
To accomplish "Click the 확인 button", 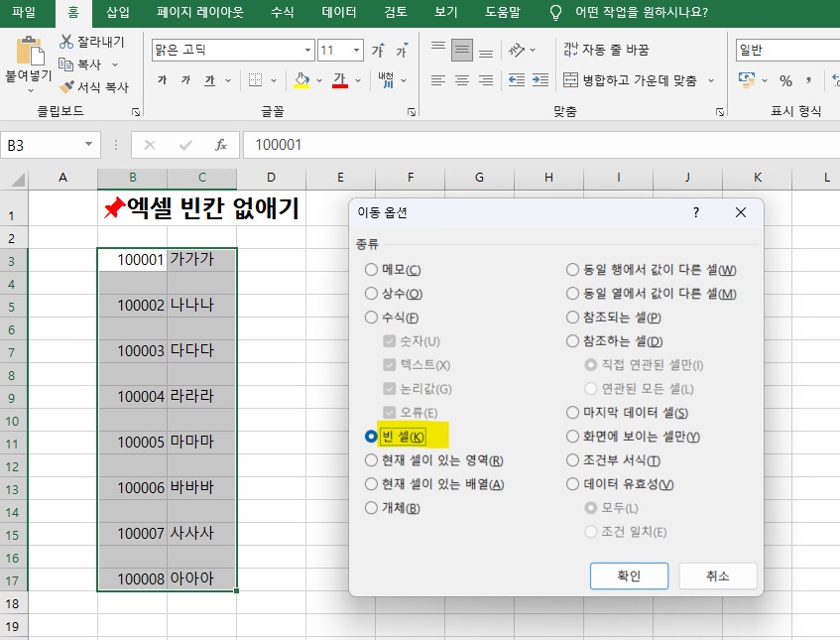I will [629, 576].
